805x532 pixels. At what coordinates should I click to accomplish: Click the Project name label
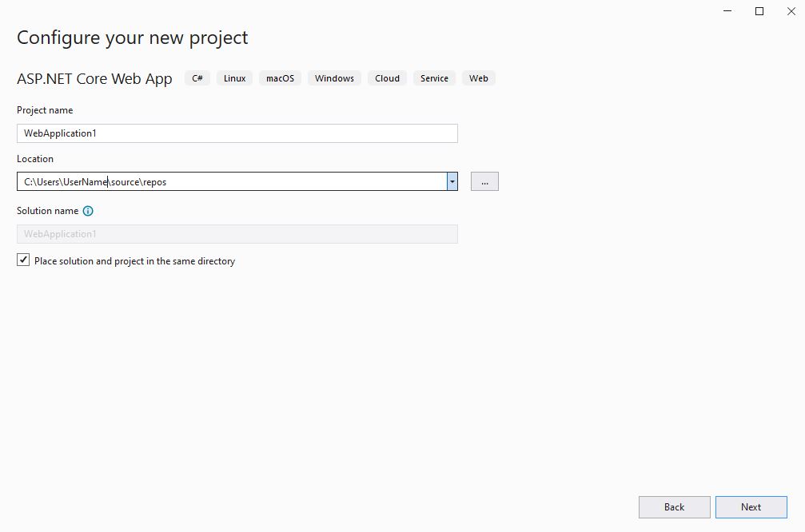click(45, 110)
